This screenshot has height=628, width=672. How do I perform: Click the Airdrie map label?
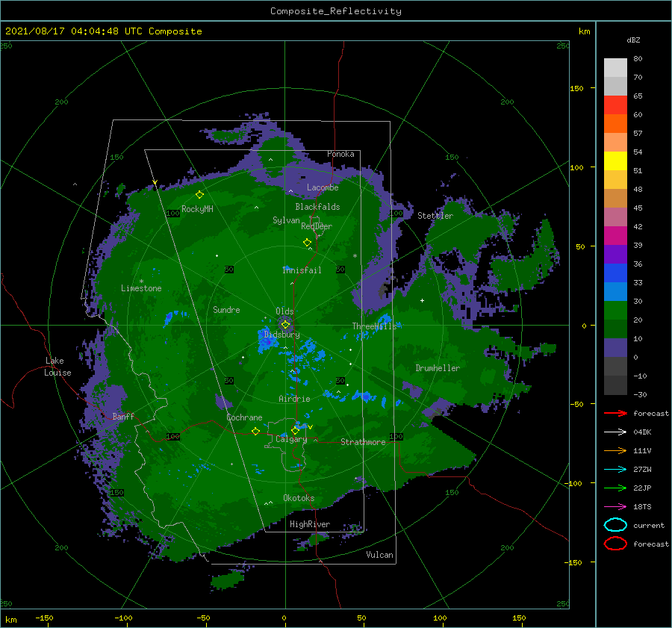294,399
